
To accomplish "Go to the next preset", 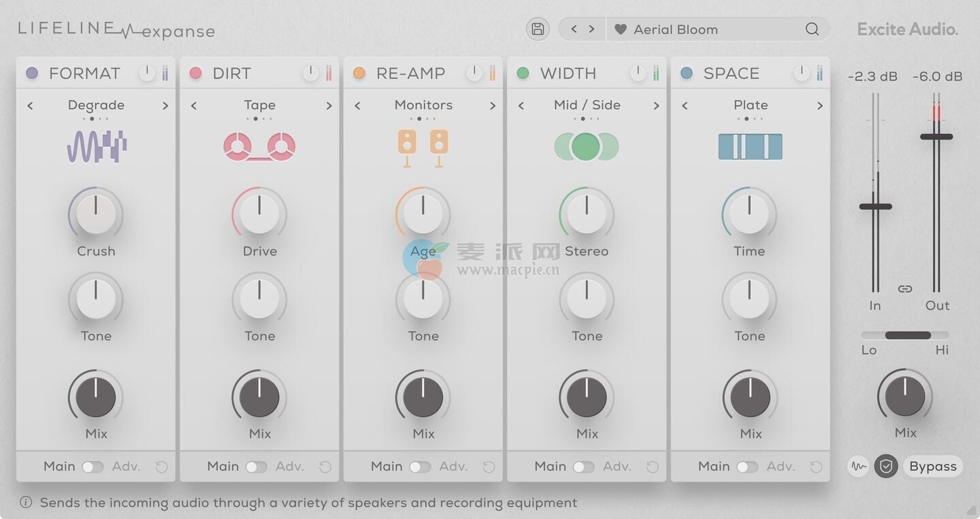I will [x=591, y=29].
